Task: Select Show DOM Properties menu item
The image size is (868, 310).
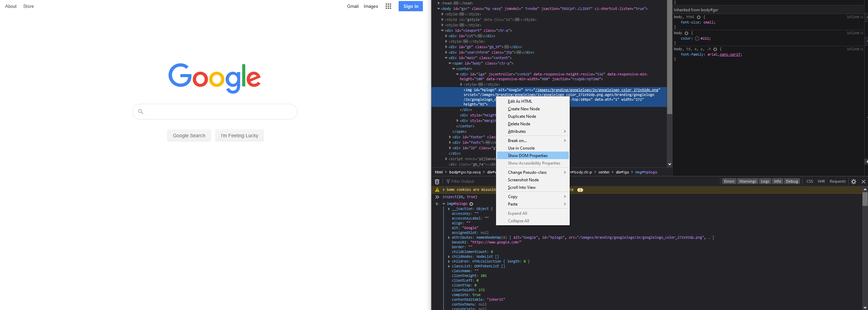Action: (x=533, y=156)
